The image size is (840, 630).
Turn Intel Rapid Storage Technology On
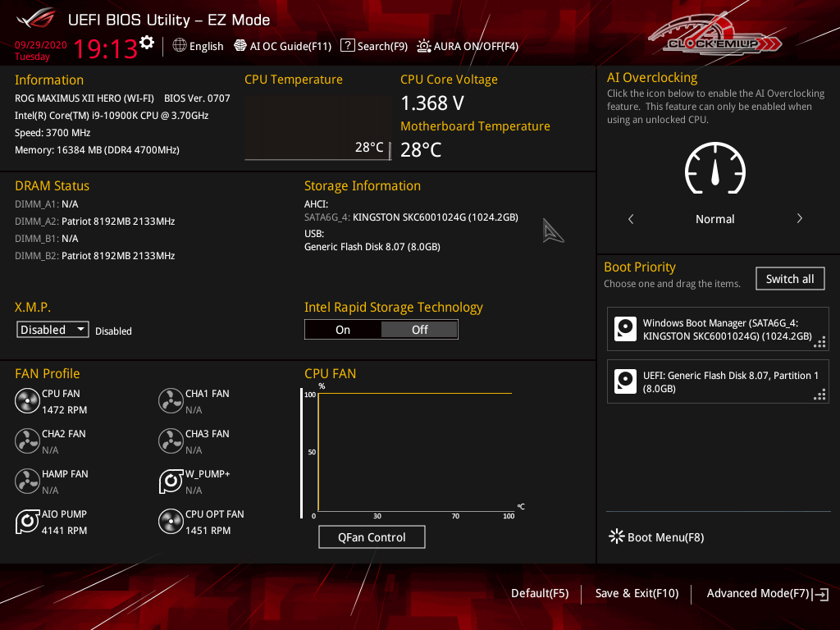pos(343,330)
